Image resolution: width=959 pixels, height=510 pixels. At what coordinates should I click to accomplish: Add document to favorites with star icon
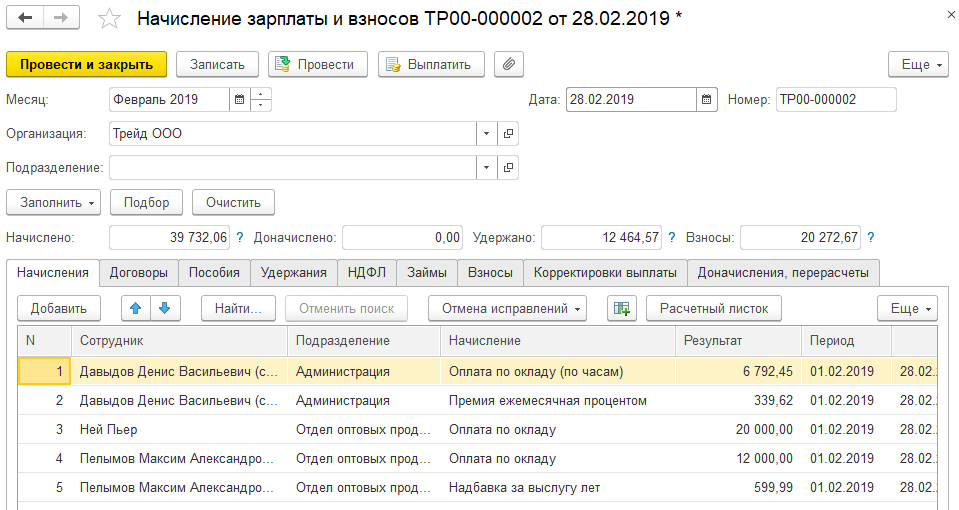(111, 19)
